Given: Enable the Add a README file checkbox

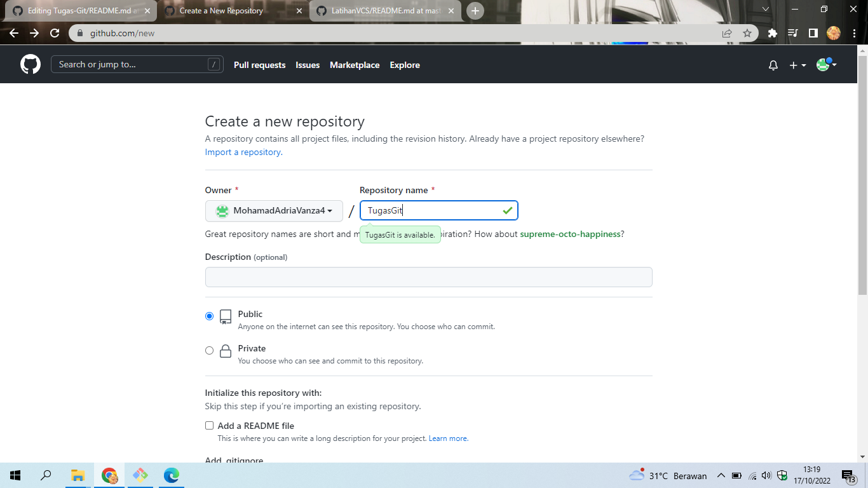Looking at the screenshot, I should click(x=209, y=425).
